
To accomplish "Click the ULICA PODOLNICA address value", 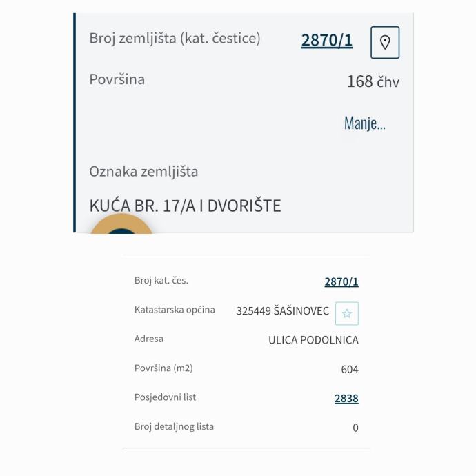I will click(x=313, y=340).
